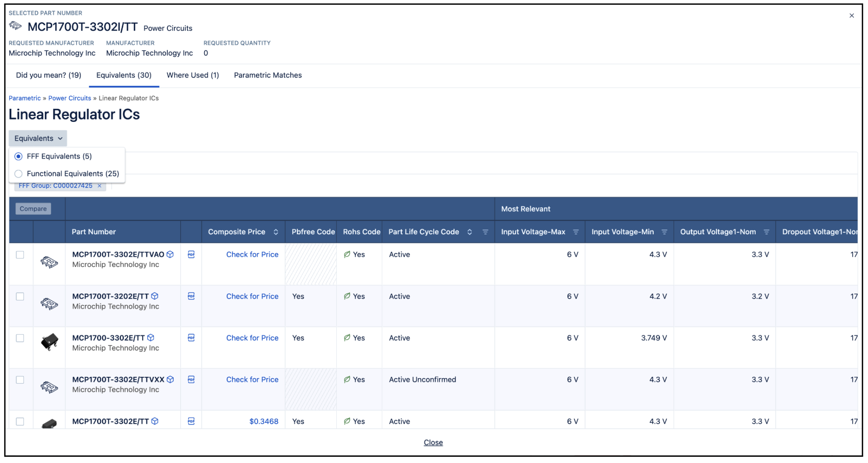868x463 pixels.
Task: Open filter icon for Part Life Cycle Code
Action: 485,232
